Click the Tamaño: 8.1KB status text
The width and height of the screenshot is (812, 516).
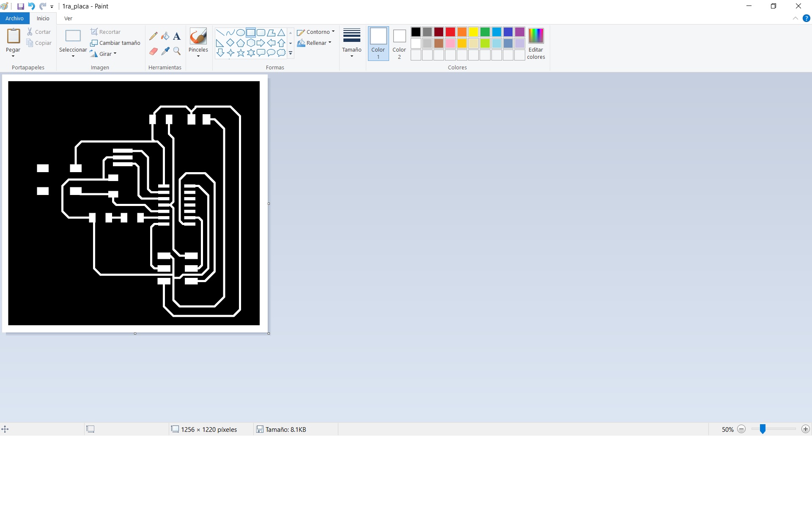click(x=285, y=429)
